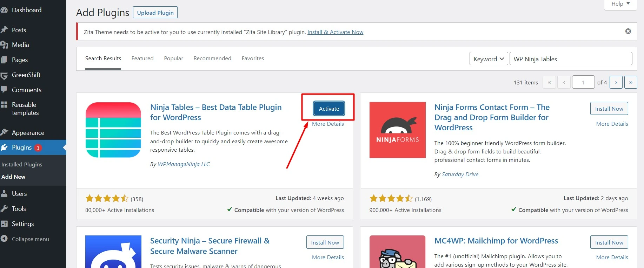Viewport: 644px width, 268px height.
Task: Switch to Favorites tab
Action: [x=253, y=58]
